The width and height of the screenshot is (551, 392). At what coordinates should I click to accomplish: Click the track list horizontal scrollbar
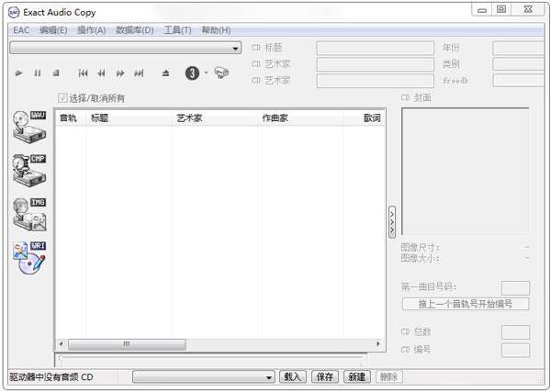[x=220, y=344]
